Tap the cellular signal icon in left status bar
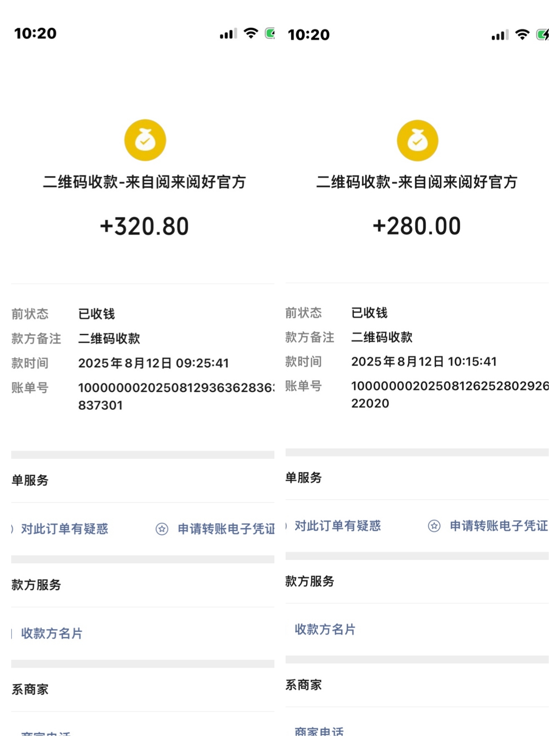The width and height of the screenshot is (560, 747). coord(228,34)
